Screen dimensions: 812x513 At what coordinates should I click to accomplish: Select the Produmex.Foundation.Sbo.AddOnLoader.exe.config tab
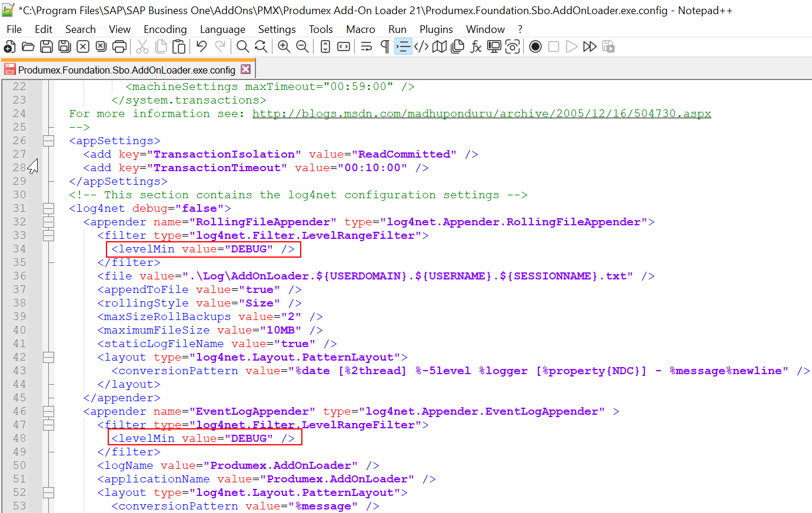127,69
